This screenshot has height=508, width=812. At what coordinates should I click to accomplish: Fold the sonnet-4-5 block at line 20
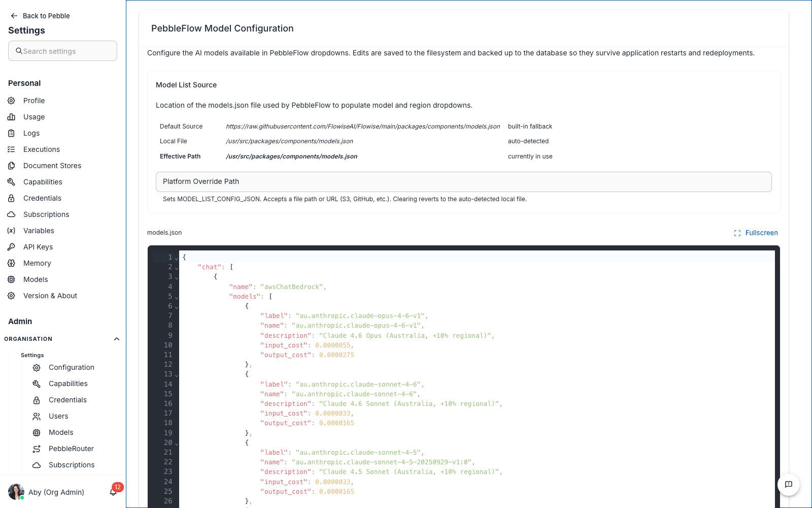click(x=177, y=443)
